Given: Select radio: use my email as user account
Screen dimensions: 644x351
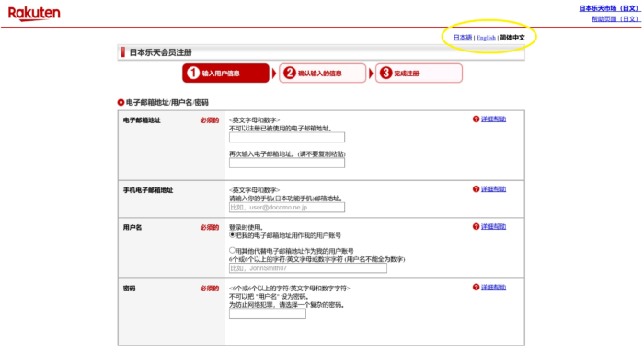Looking at the screenshot, I should click(x=232, y=235).
